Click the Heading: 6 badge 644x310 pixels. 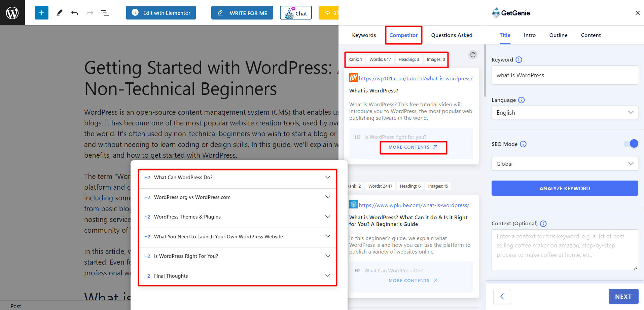pyautogui.click(x=410, y=186)
